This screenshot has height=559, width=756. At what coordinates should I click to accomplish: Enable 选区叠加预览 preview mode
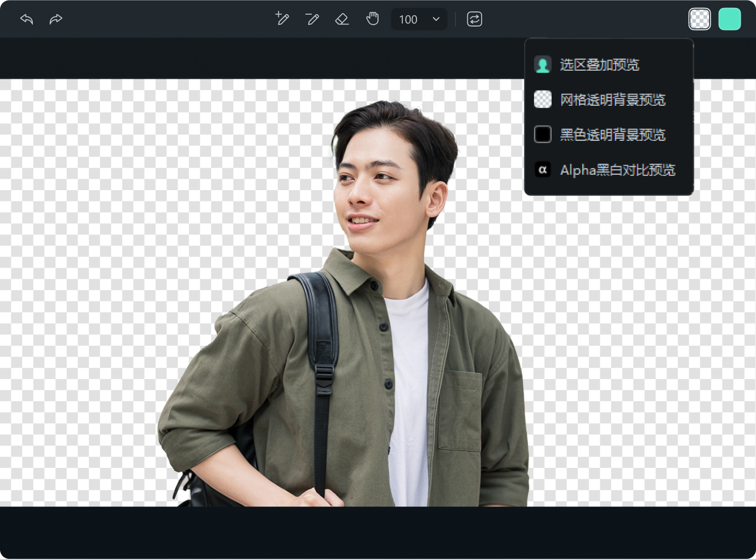pyautogui.click(x=599, y=64)
